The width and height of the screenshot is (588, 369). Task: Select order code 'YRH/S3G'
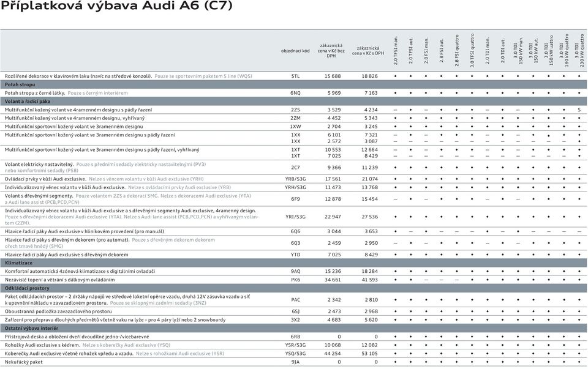295,187
